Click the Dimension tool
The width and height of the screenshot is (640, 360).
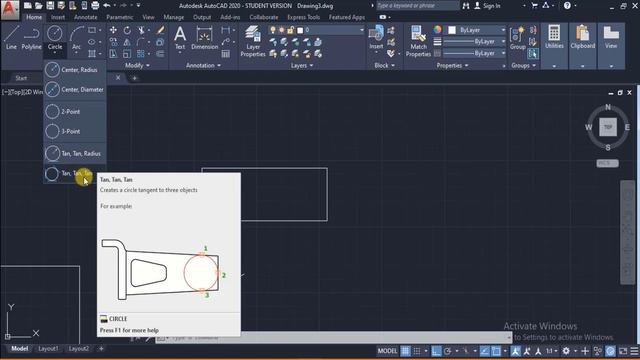pos(204,38)
